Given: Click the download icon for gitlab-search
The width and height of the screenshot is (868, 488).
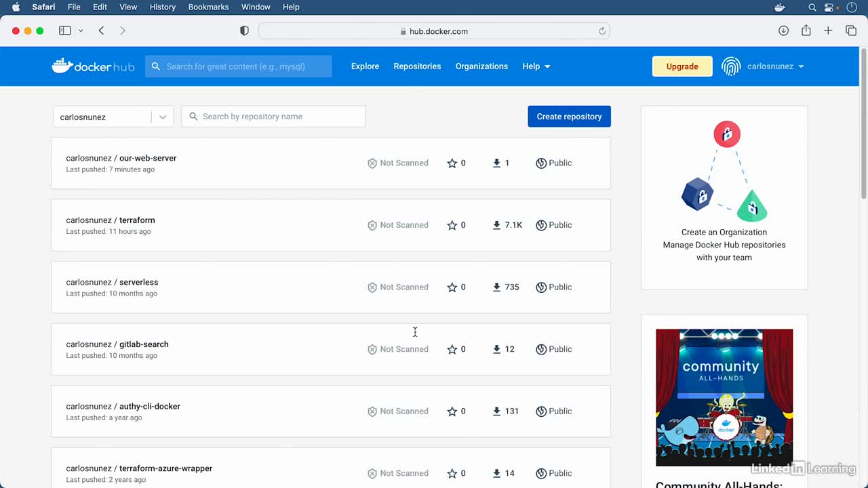Looking at the screenshot, I should coord(496,349).
